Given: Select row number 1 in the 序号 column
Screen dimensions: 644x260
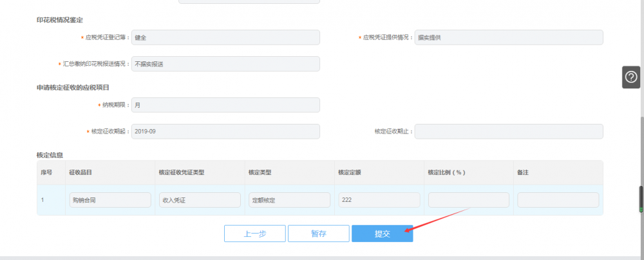Looking at the screenshot, I should 43,200.
